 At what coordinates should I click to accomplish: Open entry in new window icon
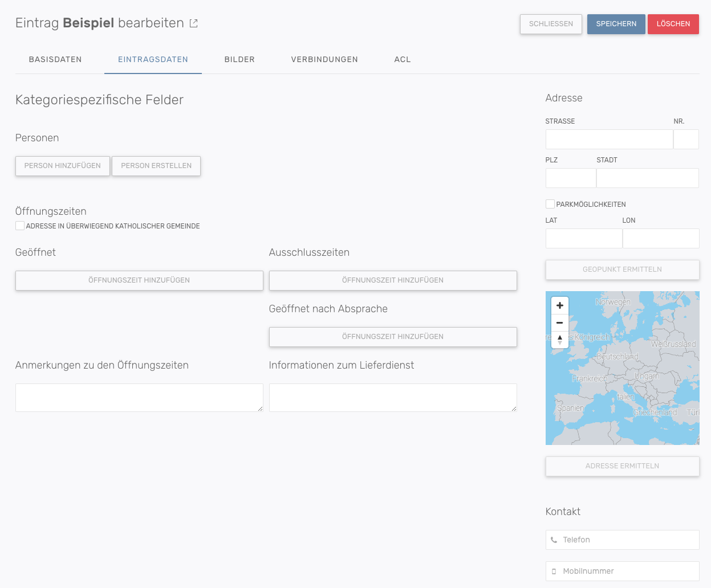pos(194,23)
